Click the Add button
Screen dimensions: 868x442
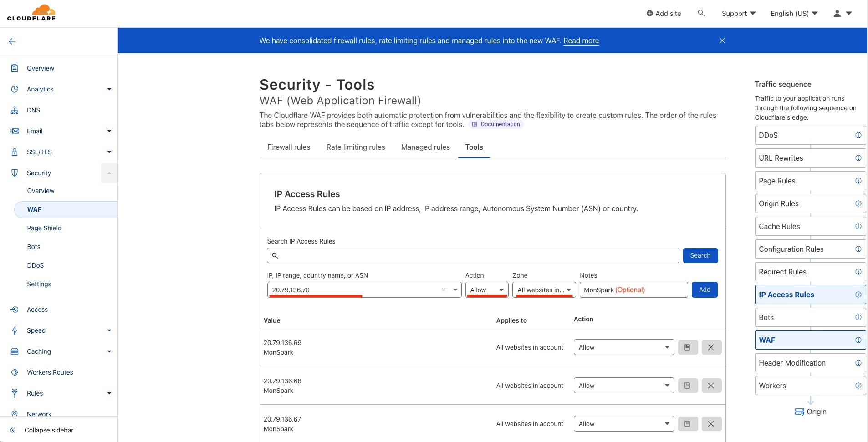pos(705,290)
